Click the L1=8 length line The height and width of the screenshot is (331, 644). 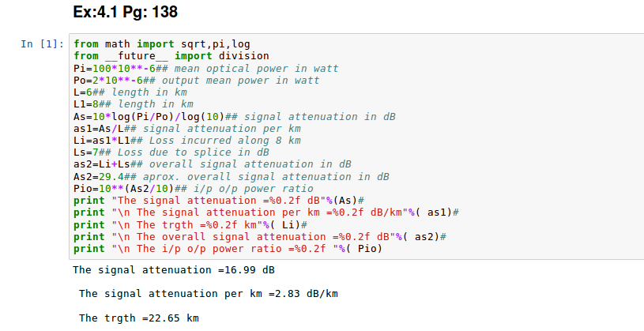[x=133, y=104]
